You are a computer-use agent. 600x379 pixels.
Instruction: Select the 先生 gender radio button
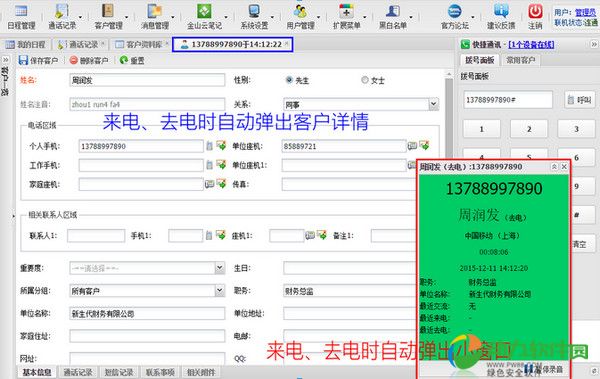tap(289, 80)
